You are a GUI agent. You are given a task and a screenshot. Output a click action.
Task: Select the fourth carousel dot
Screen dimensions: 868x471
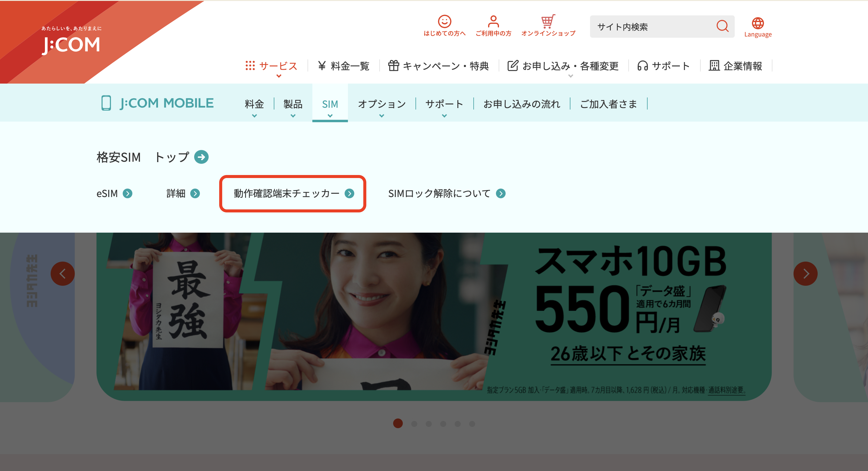click(x=443, y=424)
